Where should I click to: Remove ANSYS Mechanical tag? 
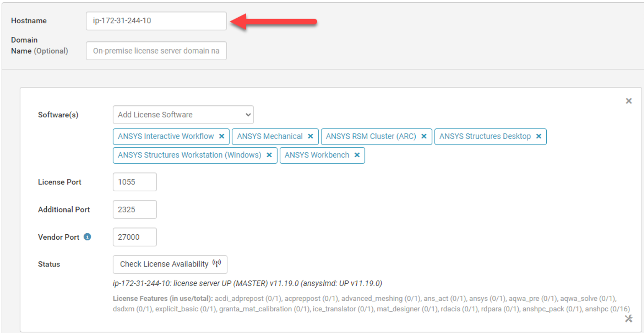tap(310, 137)
